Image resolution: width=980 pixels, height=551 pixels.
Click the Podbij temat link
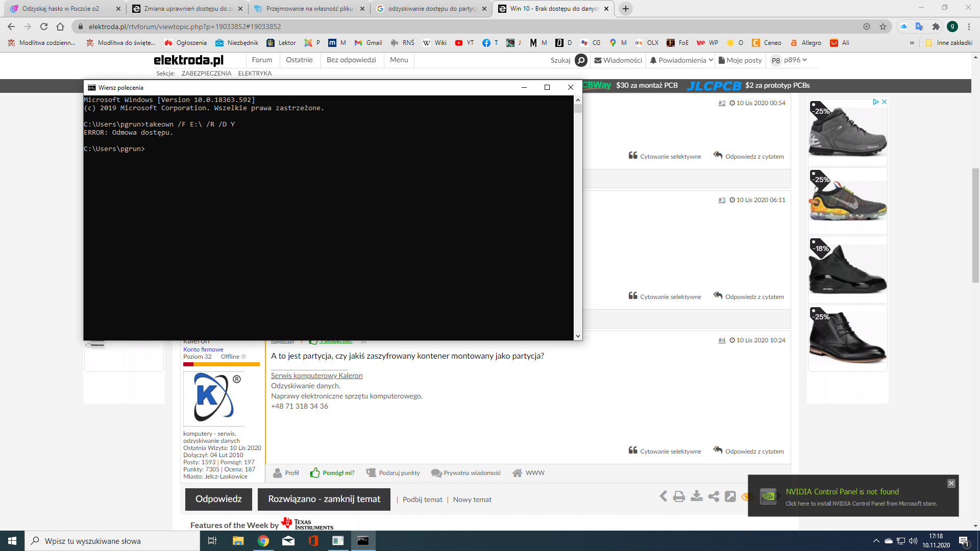423,500
